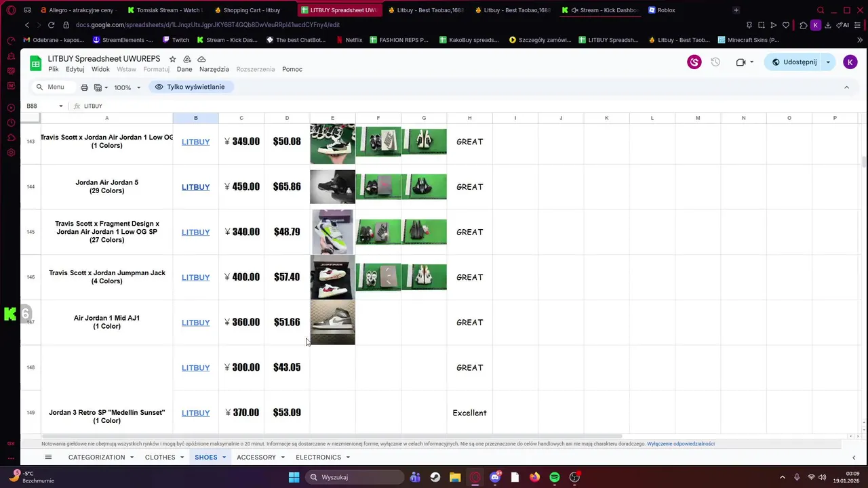Screen dimensions: 868x488
Task: Open the name box dropdown arrow
Action: (60, 106)
